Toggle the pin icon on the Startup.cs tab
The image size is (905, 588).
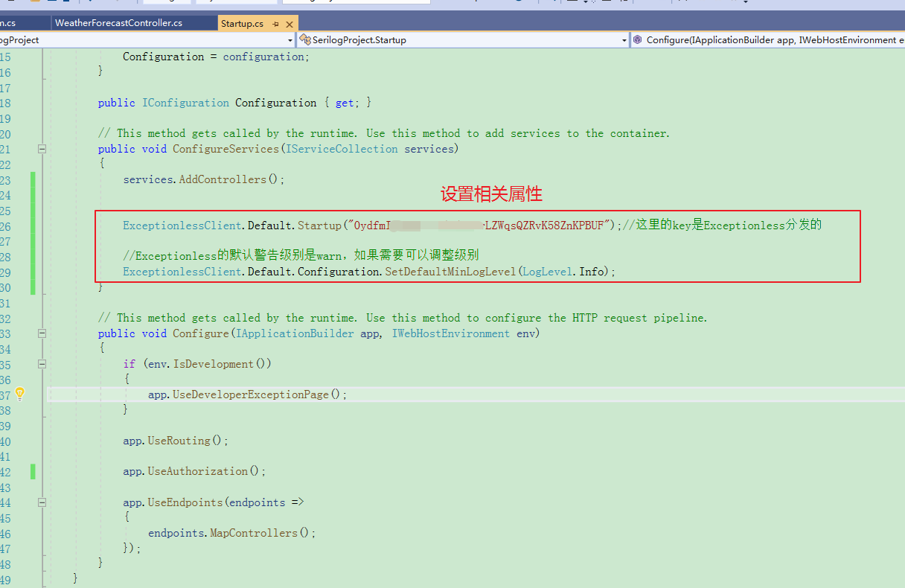coord(276,23)
